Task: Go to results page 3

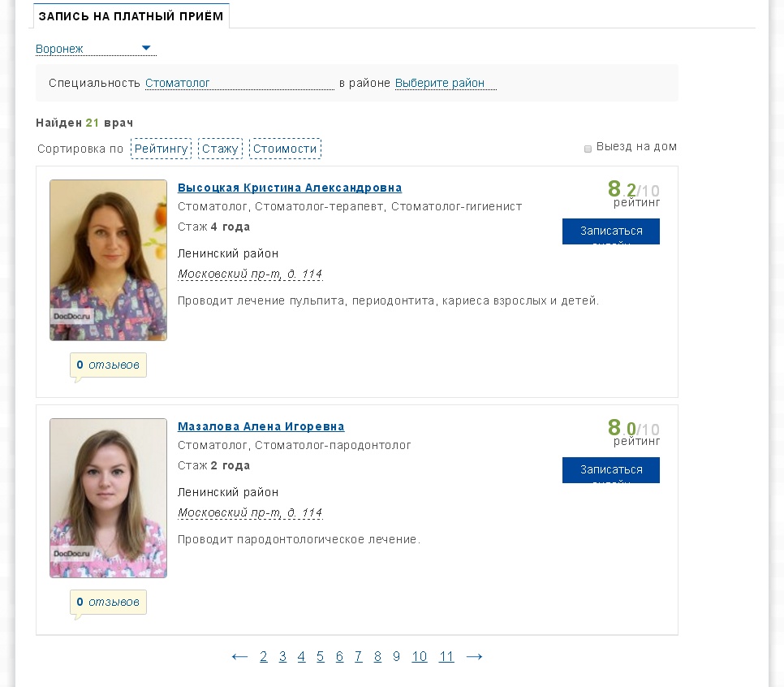Action: pyautogui.click(x=282, y=656)
